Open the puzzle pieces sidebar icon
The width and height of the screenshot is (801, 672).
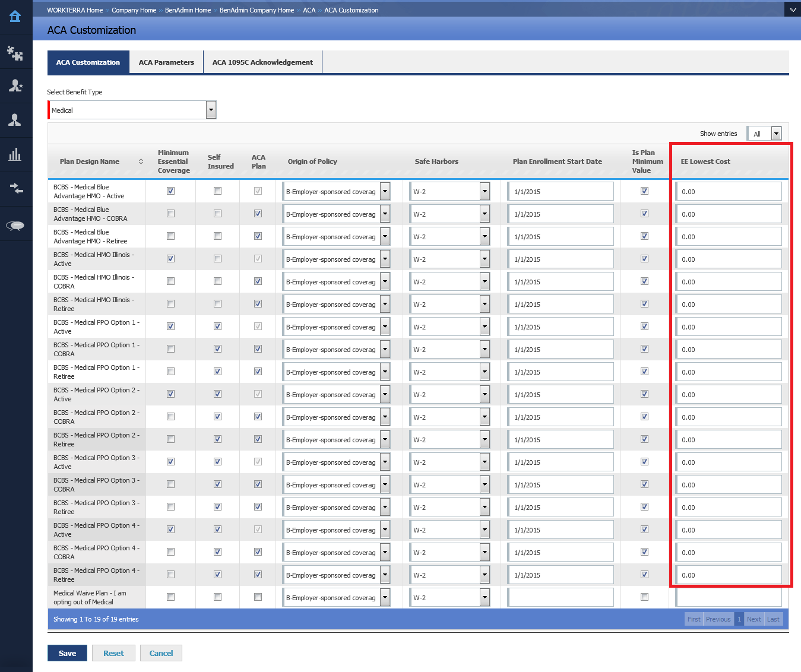pyautogui.click(x=15, y=53)
